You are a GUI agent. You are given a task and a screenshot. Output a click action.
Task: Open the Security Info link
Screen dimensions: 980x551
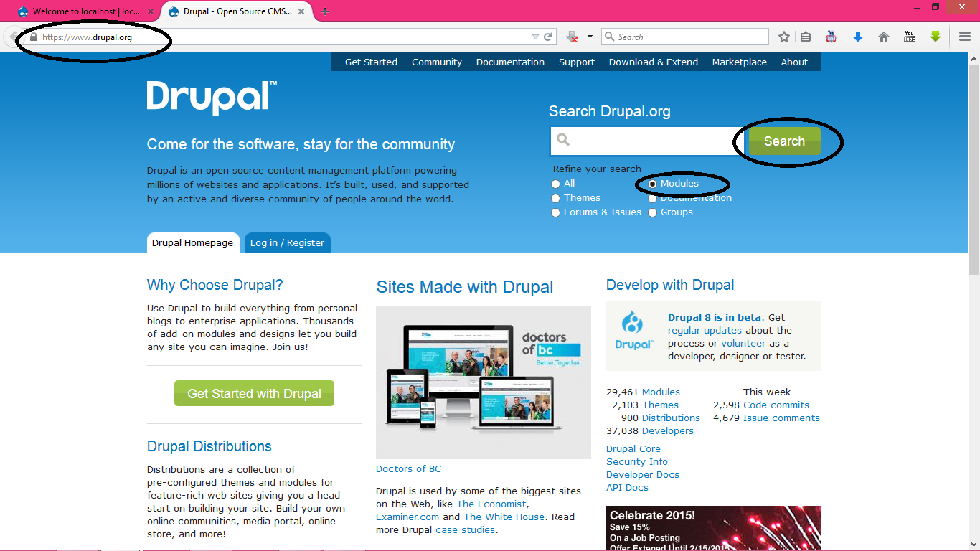(637, 461)
